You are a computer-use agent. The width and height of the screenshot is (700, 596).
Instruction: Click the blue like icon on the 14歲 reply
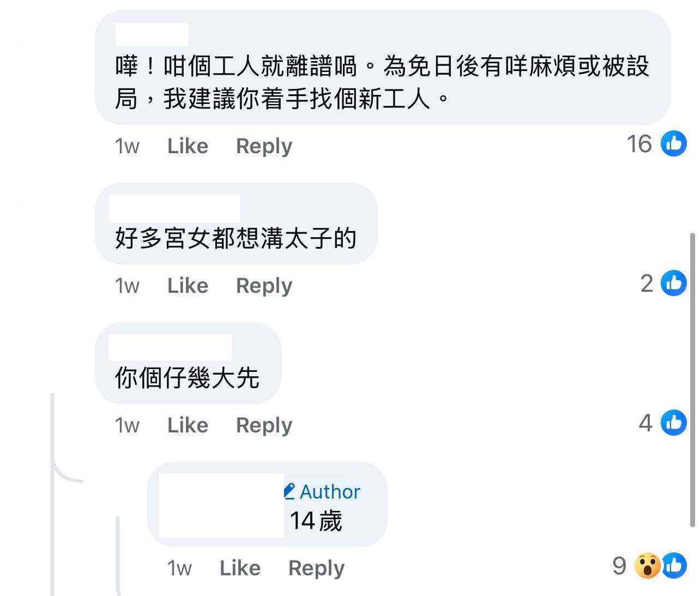[x=674, y=566]
